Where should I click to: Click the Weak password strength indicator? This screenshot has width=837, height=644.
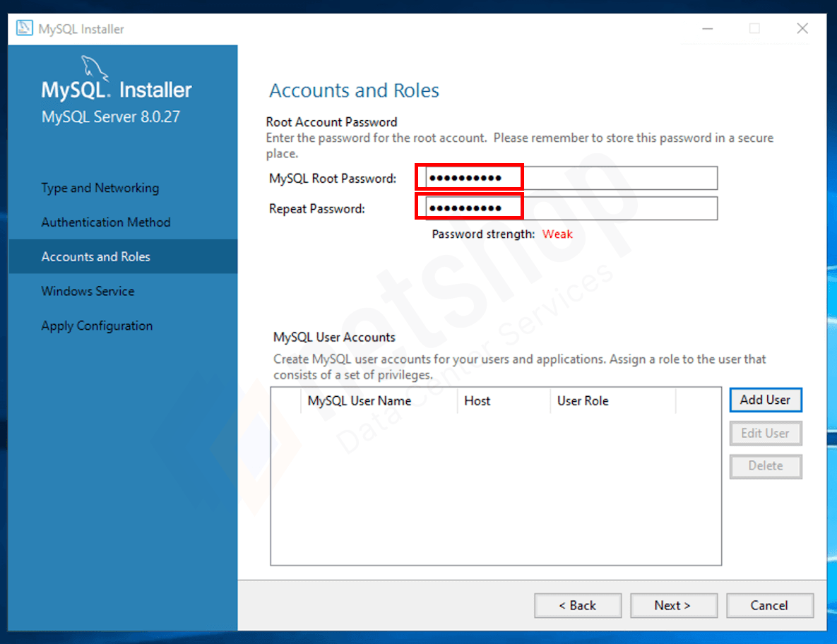pyautogui.click(x=557, y=234)
